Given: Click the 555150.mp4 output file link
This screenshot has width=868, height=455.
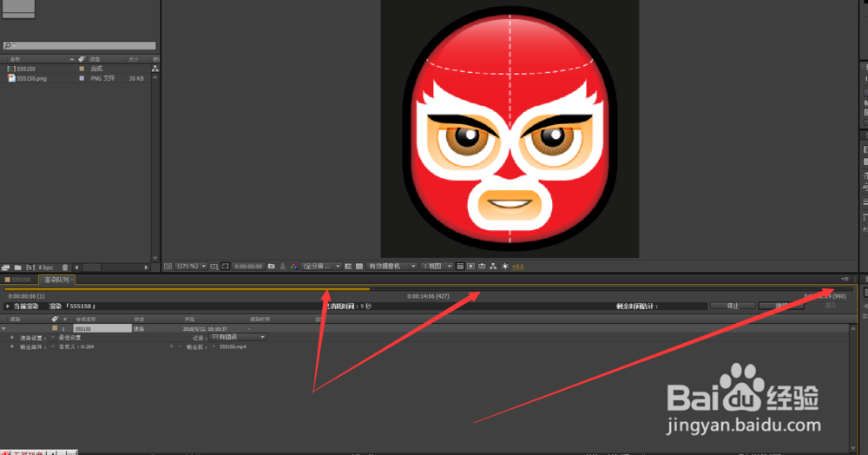Looking at the screenshot, I should coord(233,346).
